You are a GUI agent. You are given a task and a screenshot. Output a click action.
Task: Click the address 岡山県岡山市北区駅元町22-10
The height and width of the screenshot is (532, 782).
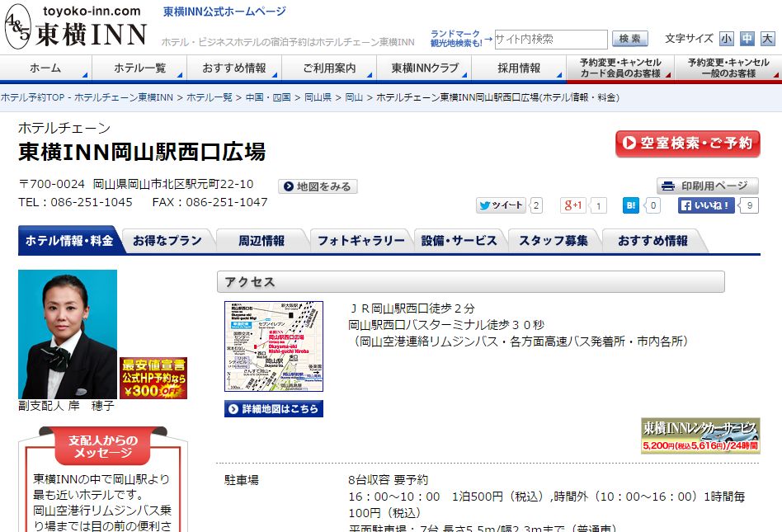coord(173,184)
